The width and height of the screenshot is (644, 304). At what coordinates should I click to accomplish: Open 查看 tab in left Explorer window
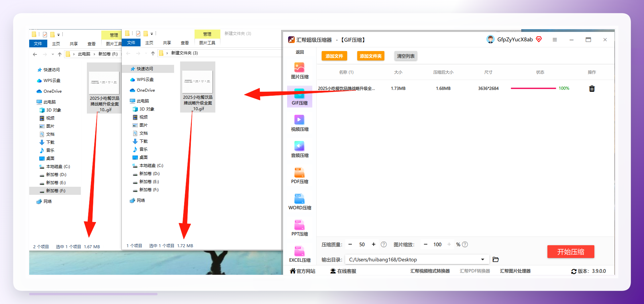click(92, 44)
